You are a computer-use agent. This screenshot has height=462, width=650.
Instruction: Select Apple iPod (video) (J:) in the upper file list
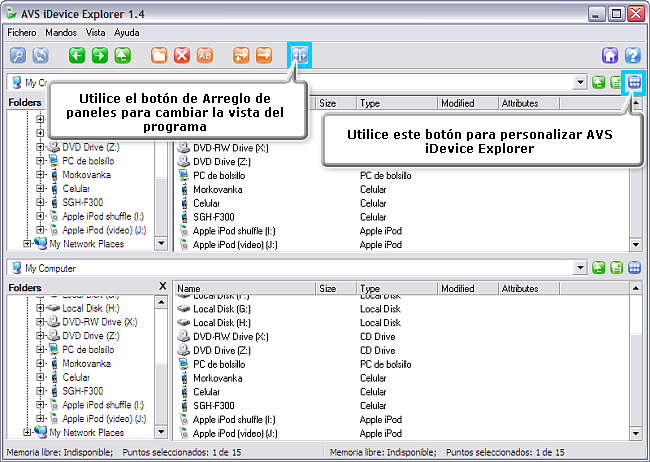(x=235, y=245)
